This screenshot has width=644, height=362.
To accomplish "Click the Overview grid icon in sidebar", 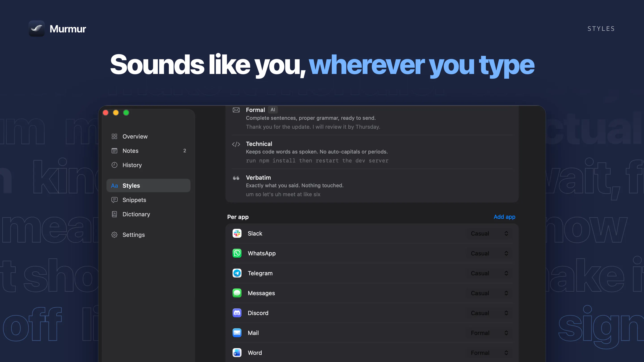I will coord(114,136).
